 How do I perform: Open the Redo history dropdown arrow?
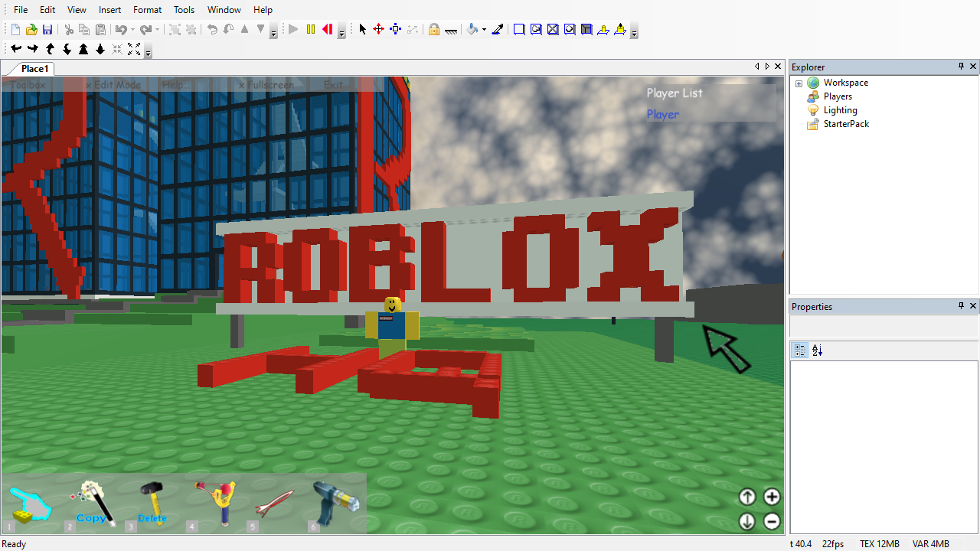[x=158, y=30]
